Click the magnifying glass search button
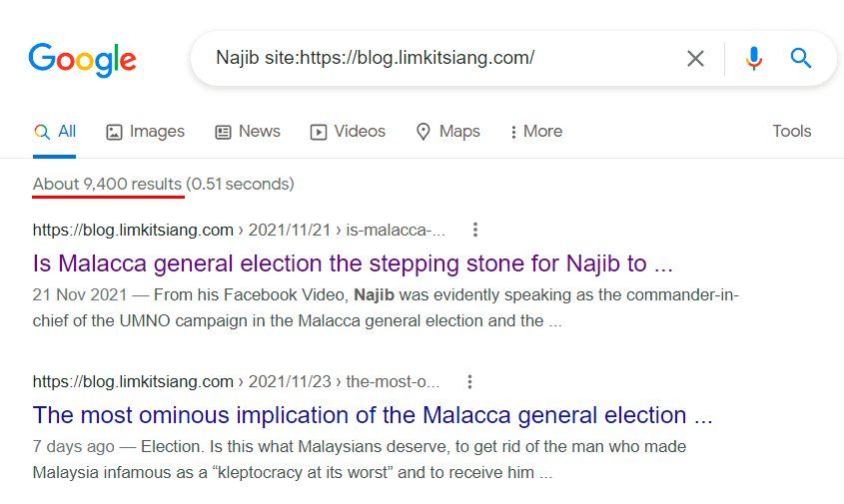Screen dimensions: 844x504 tap(800, 58)
